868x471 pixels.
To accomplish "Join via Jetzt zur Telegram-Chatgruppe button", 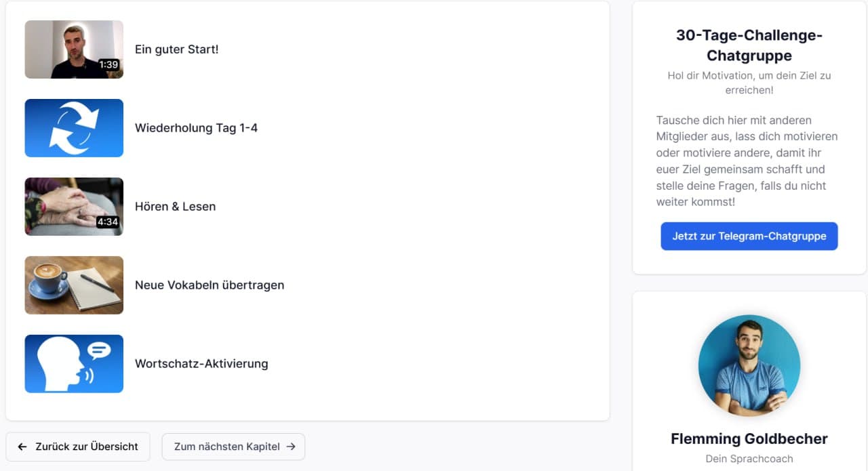I will pos(749,236).
